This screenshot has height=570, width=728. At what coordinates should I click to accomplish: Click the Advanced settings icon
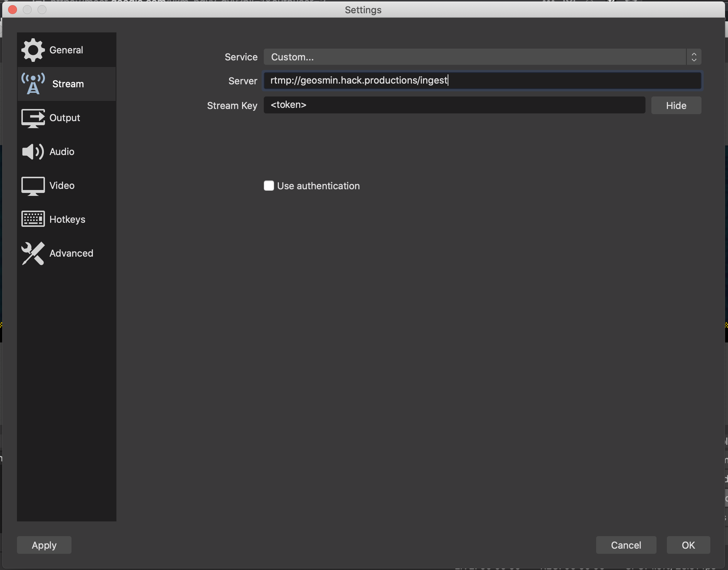click(x=32, y=252)
